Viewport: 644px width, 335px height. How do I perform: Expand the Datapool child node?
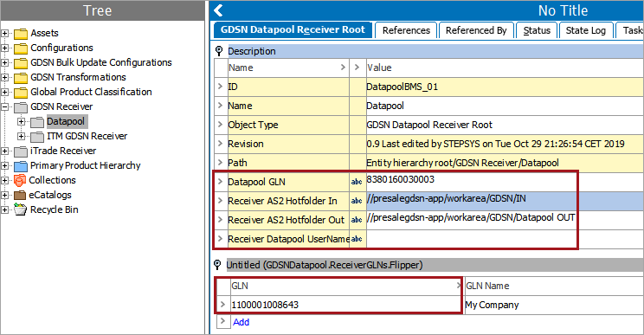point(21,121)
